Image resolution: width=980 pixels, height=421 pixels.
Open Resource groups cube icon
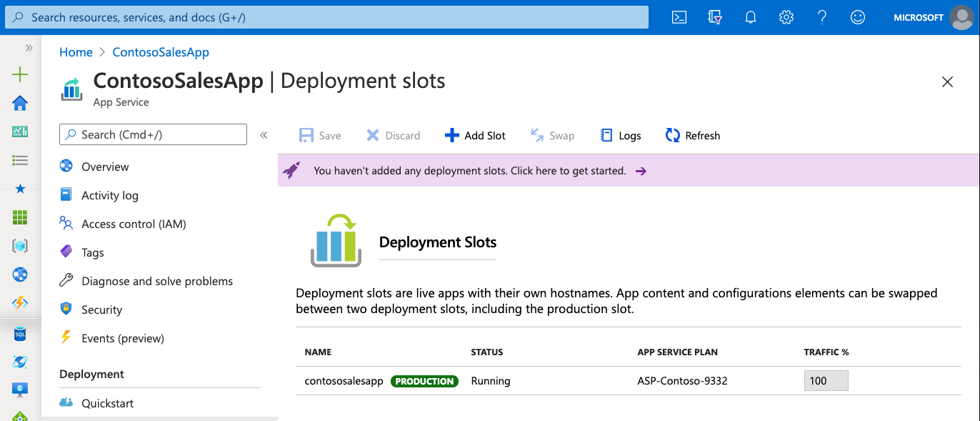20,246
